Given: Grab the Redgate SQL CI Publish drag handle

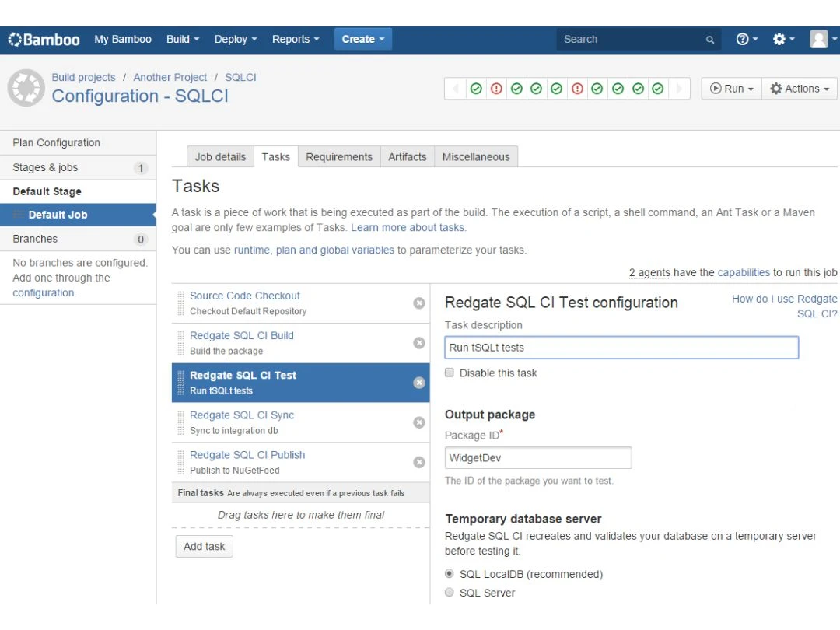Looking at the screenshot, I should (180, 462).
